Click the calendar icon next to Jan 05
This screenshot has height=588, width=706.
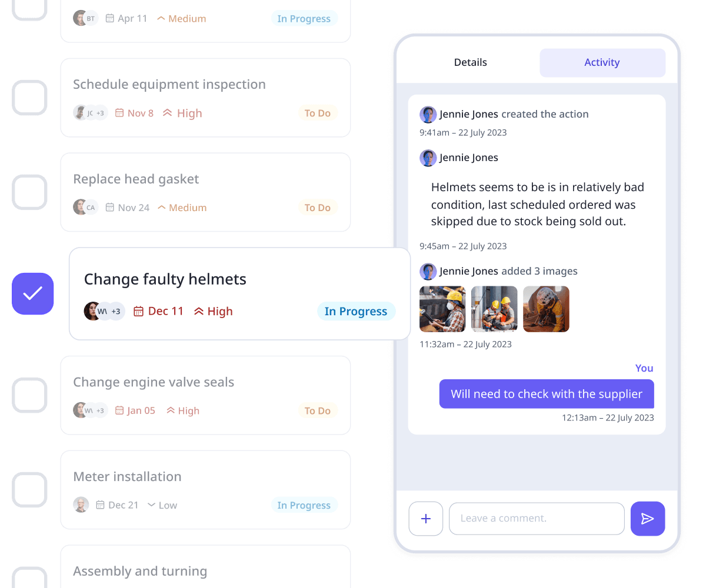pyautogui.click(x=119, y=410)
